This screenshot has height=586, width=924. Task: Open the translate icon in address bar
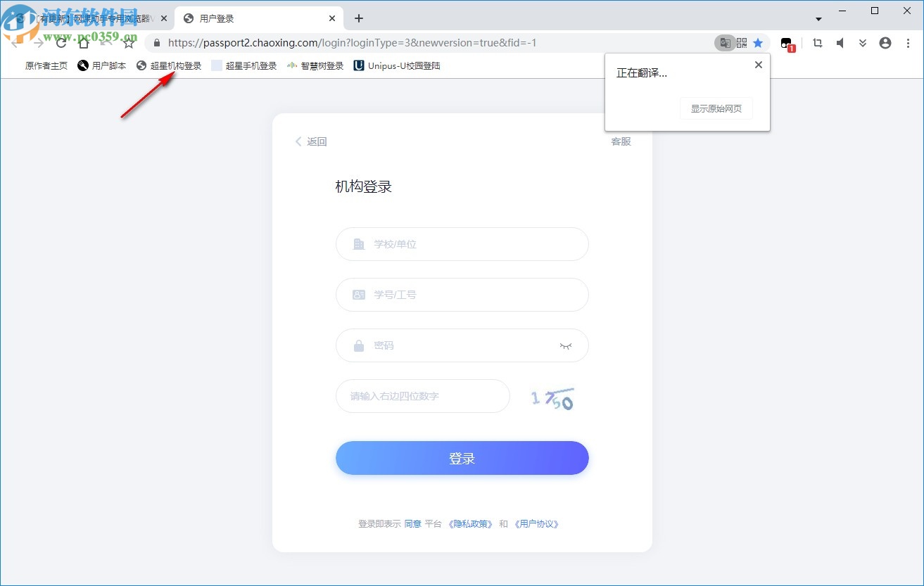pos(726,43)
